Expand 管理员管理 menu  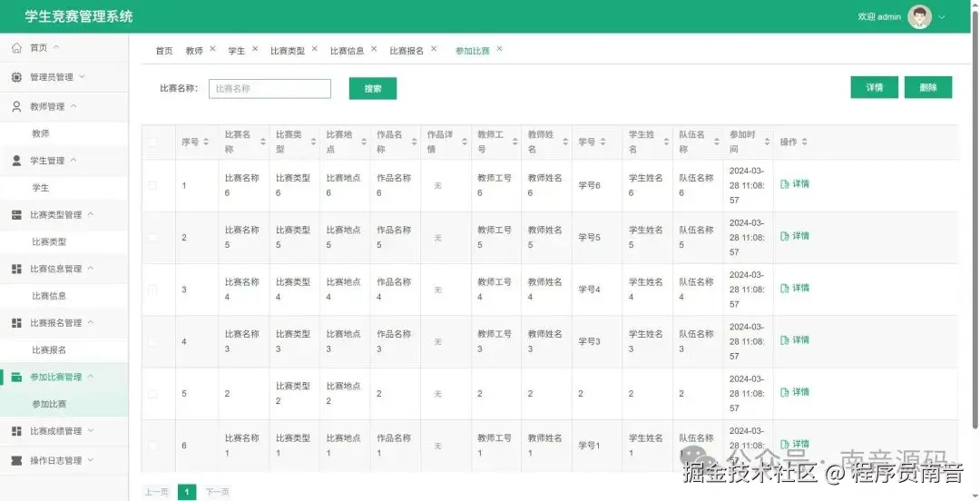pyautogui.click(x=82, y=77)
